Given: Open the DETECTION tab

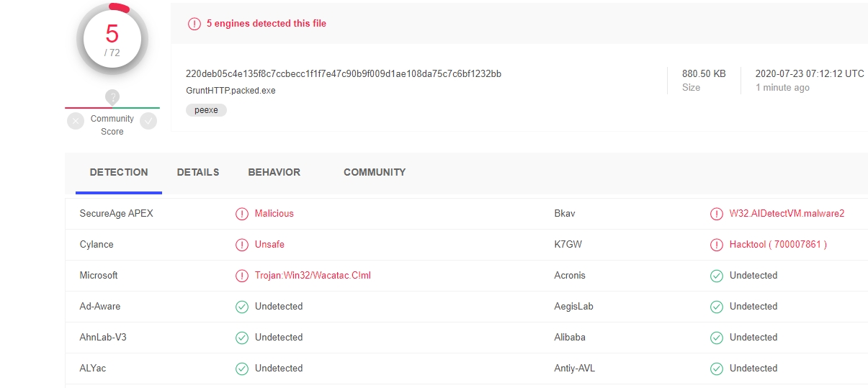Looking at the screenshot, I should tap(119, 173).
